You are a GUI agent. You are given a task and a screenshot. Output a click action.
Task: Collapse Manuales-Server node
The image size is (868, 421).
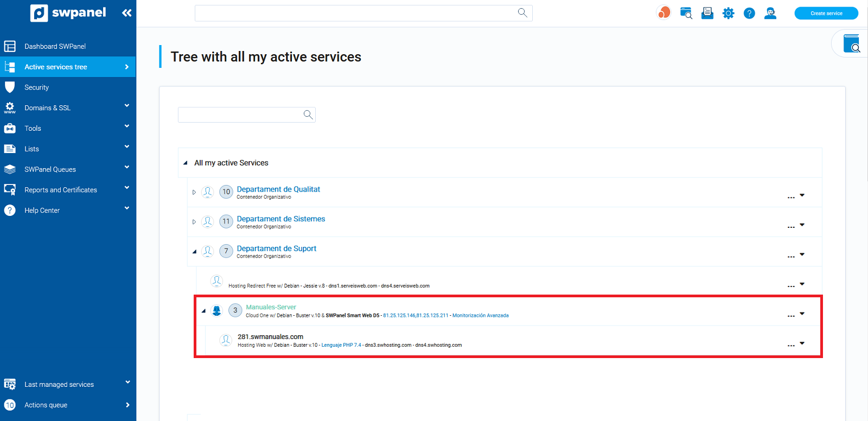click(203, 311)
